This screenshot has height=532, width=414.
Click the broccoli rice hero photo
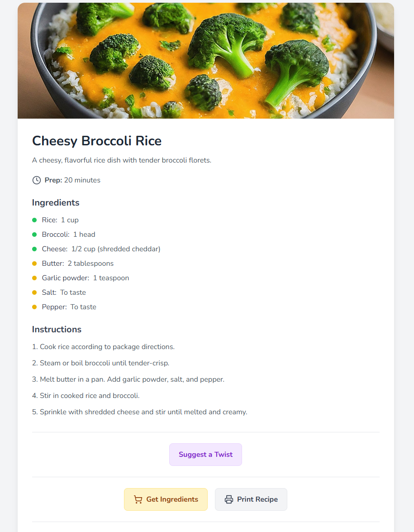click(x=206, y=61)
